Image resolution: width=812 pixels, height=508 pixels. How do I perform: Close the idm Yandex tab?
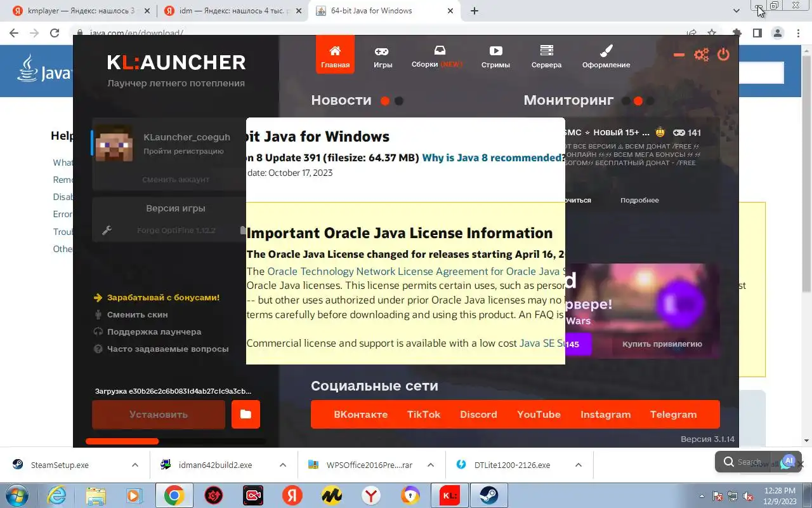(x=299, y=11)
